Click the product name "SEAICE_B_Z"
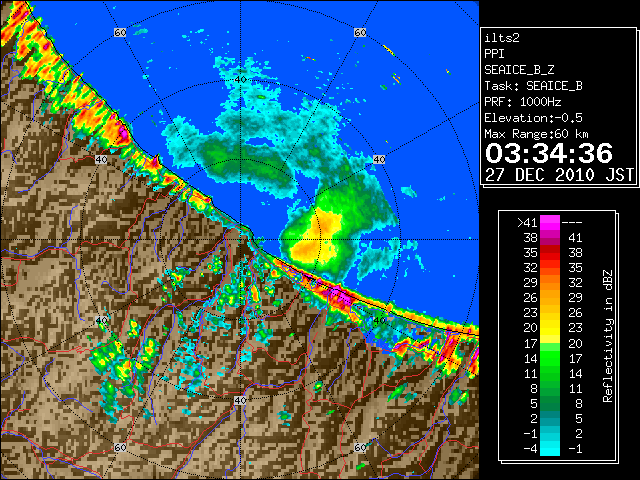 tap(519, 70)
